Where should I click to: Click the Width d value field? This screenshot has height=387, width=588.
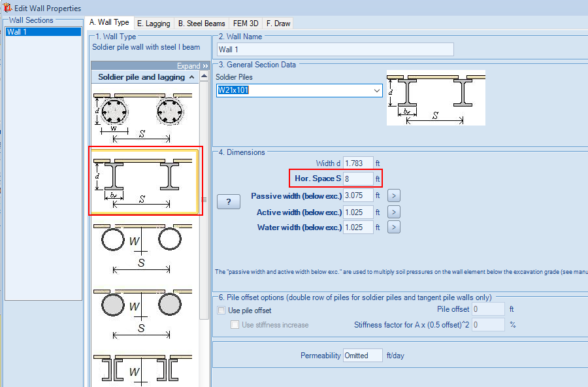tap(358, 163)
